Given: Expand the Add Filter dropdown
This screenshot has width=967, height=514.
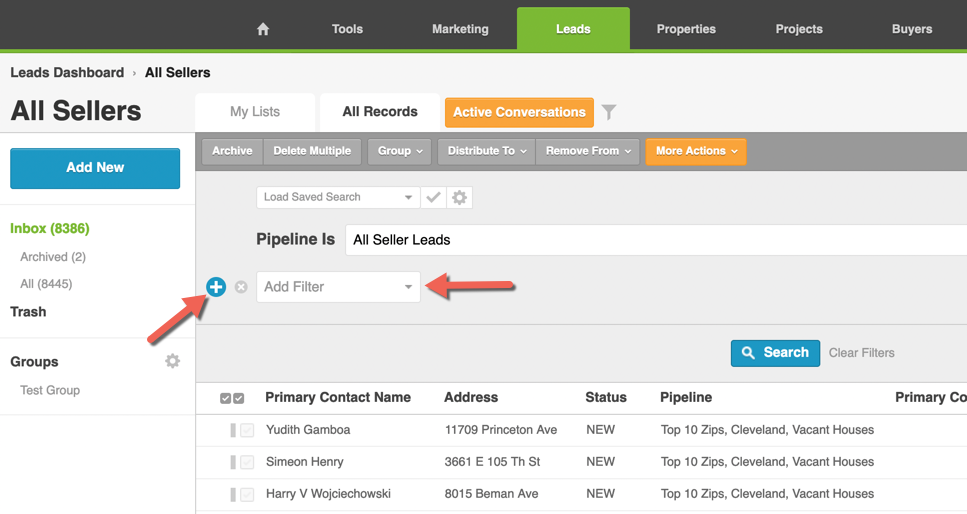Looking at the screenshot, I should click(338, 287).
